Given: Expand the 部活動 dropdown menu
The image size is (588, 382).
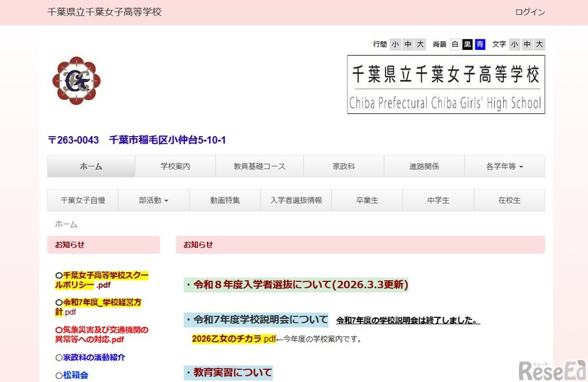Looking at the screenshot, I should 154,200.
